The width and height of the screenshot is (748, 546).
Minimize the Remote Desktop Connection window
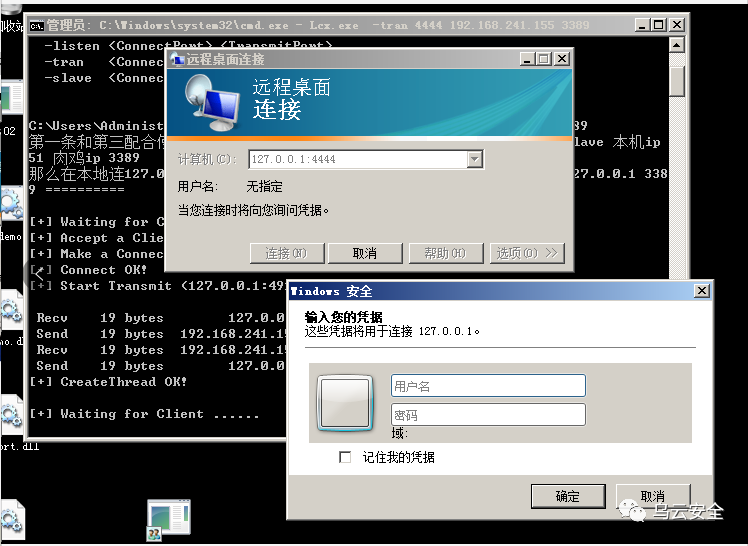[527, 59]
